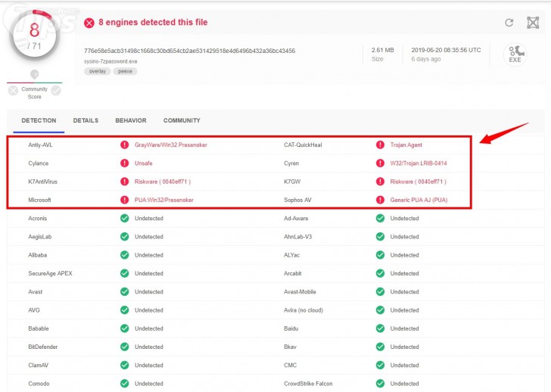This screenshot has width=551, height=392.
Task: Click the EXE file type icon
Action: click(515, 54)
